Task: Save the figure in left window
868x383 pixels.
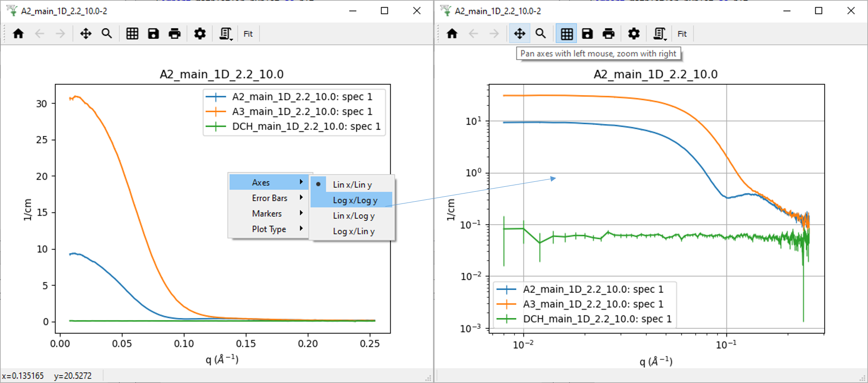Action: 153,34
